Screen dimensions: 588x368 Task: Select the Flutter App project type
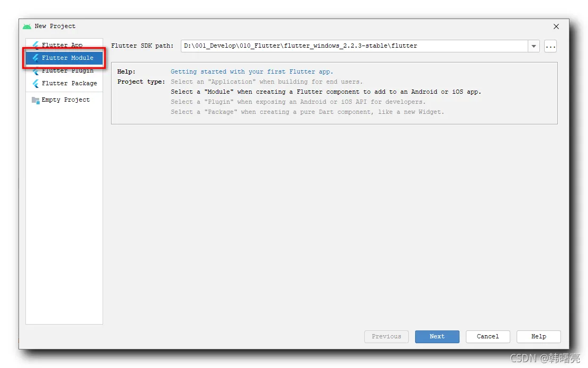tap(64, 45)
